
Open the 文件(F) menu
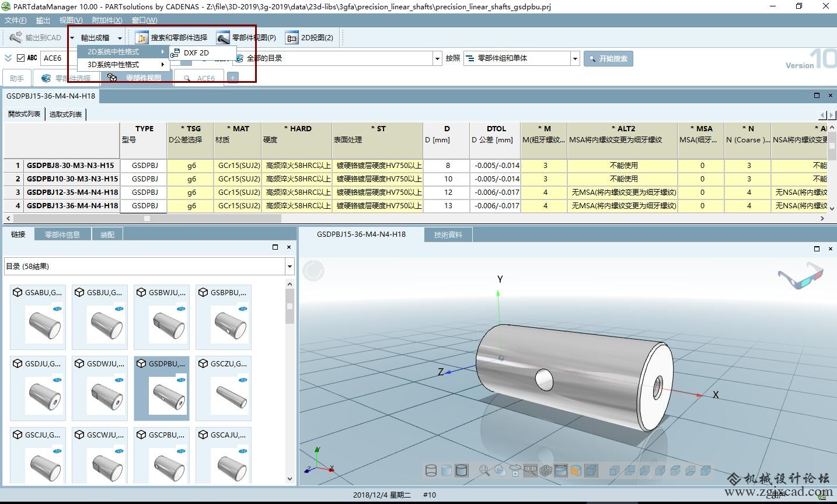pos(16,20)
